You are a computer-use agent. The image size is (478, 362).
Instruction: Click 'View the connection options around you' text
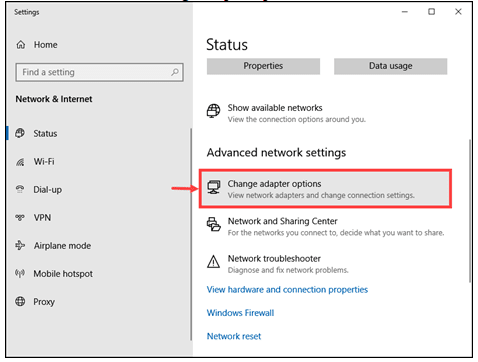297,119
